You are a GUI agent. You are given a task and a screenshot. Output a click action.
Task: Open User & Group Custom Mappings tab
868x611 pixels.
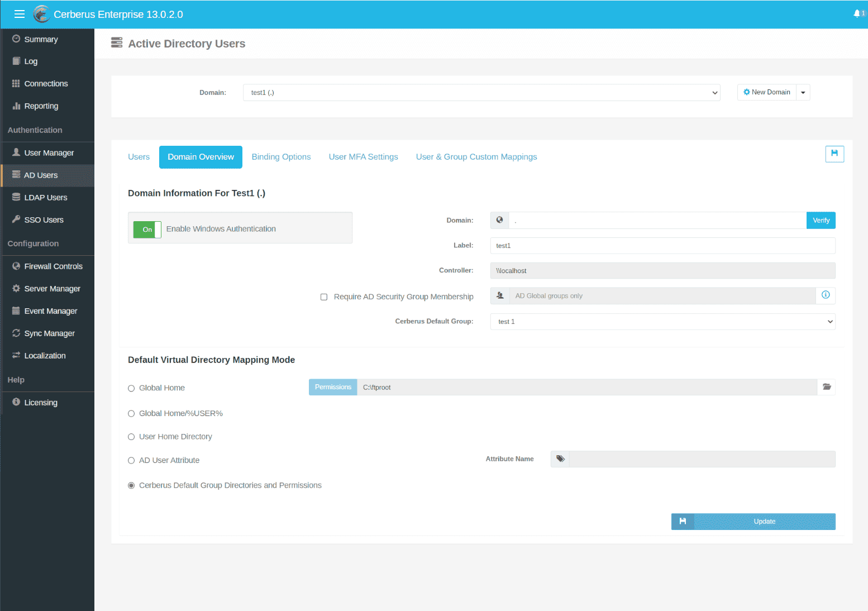pyautogui.click(x=476, y=157)
